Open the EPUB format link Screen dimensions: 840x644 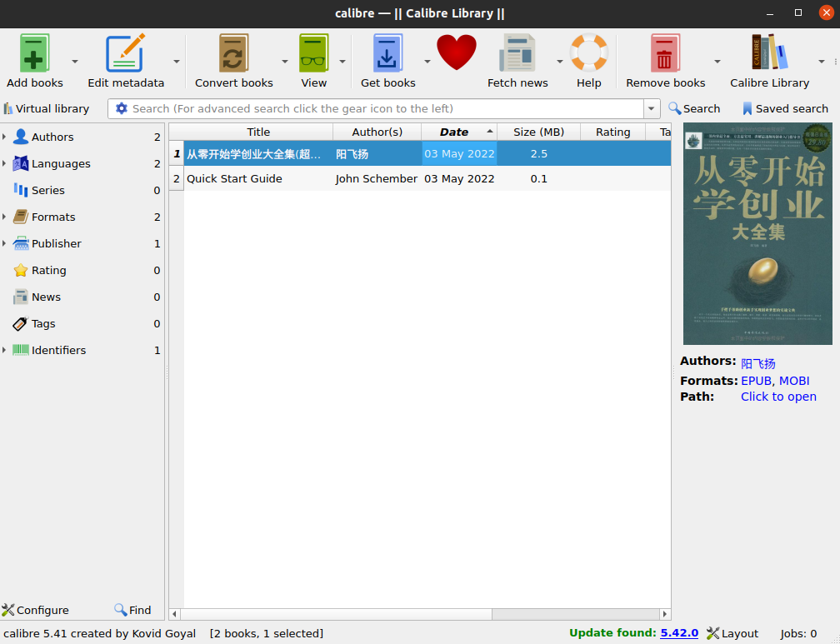click(756, 381)
